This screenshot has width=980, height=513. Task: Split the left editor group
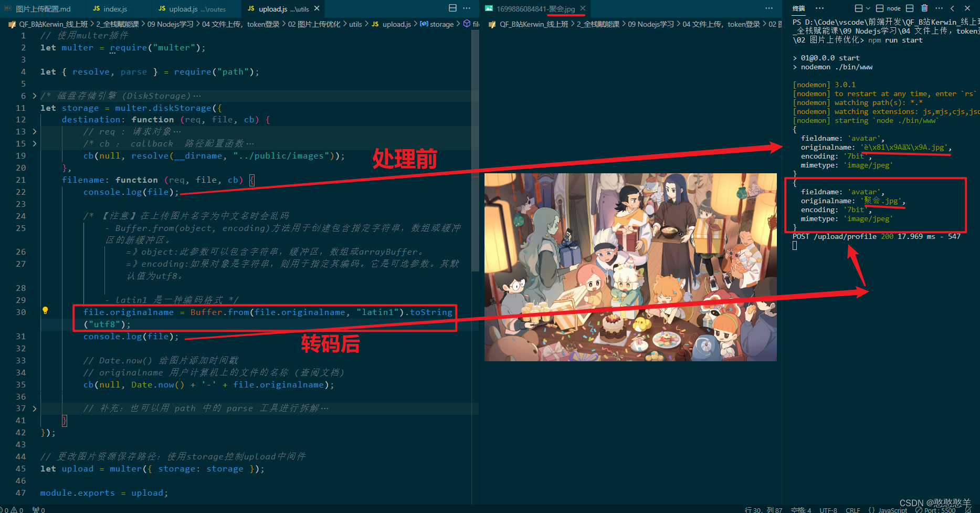tap(452, 8)
